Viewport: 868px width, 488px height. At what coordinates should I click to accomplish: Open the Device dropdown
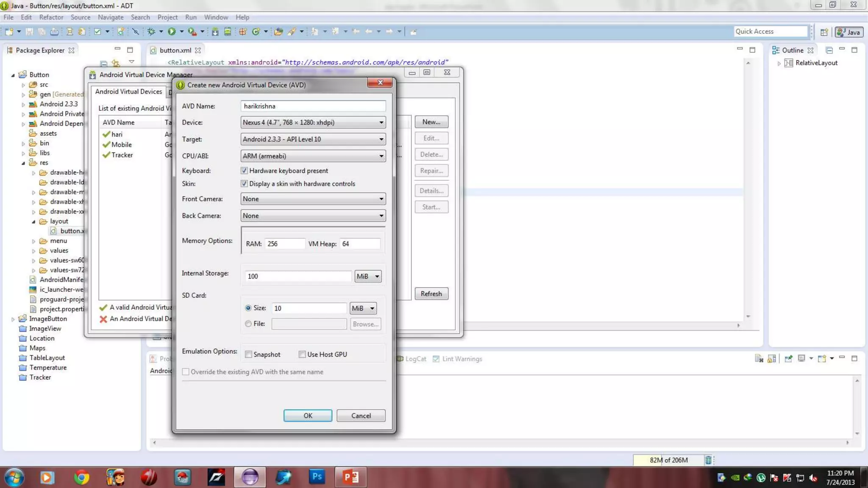click(x=313, y=122)
